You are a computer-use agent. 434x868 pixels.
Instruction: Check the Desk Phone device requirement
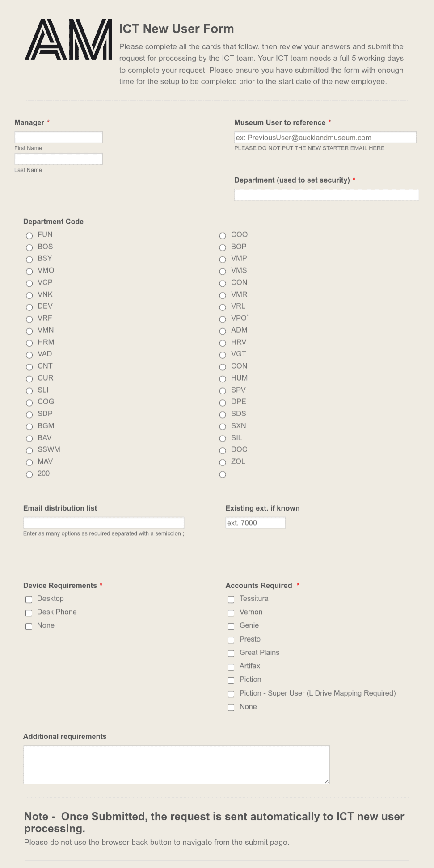[29, 613]
